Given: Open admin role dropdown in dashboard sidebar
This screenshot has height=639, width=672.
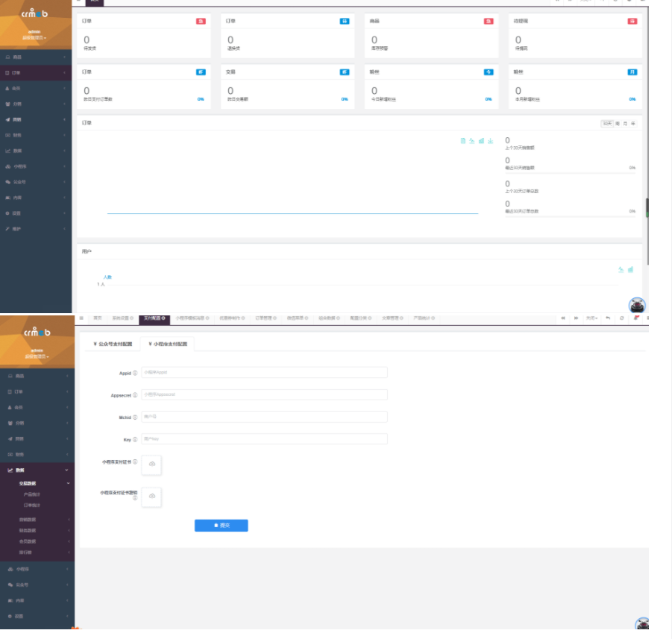Looking at the screenshot, I should (34, 38).
